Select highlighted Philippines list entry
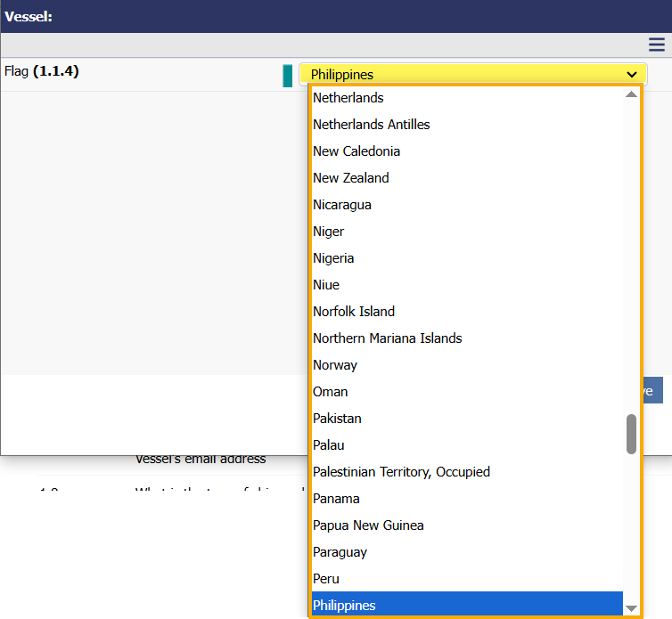Viewport: 672px width, 619px height. coord(344,606)
